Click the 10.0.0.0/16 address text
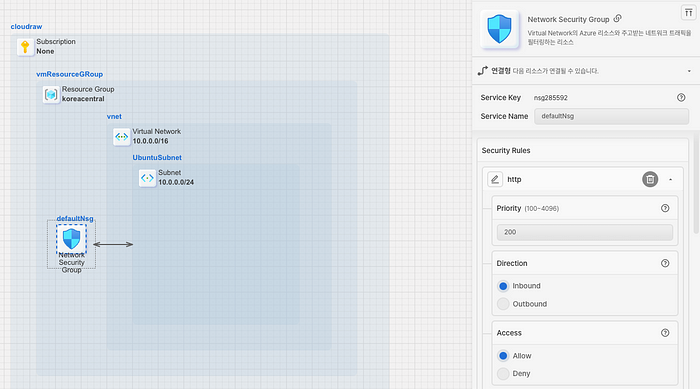The width and height of the screenshot is (700, 389). [150, 141]
